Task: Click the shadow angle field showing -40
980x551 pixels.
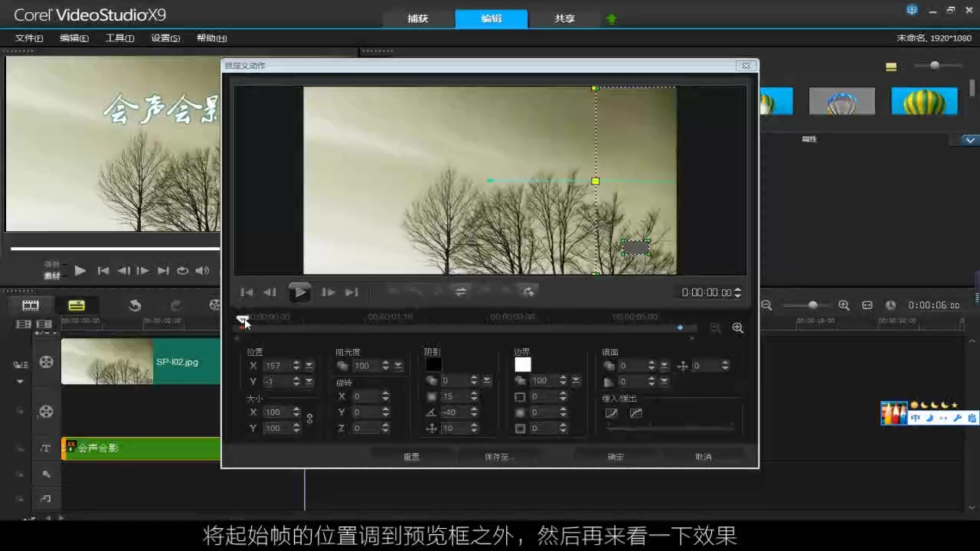Action: point(454,412)
